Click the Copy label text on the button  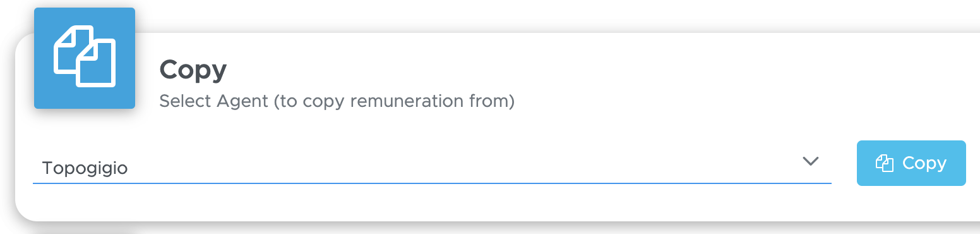tap(924, 164)
